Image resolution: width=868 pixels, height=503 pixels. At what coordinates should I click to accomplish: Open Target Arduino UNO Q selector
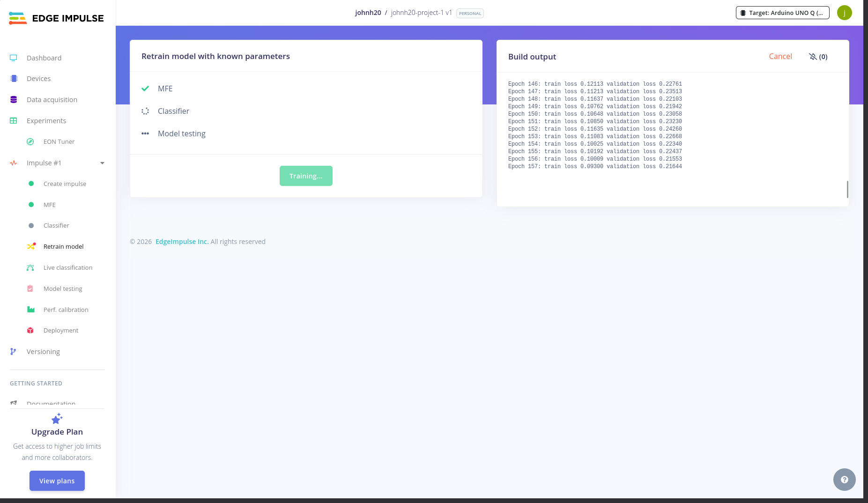click(x=782, y=13)
